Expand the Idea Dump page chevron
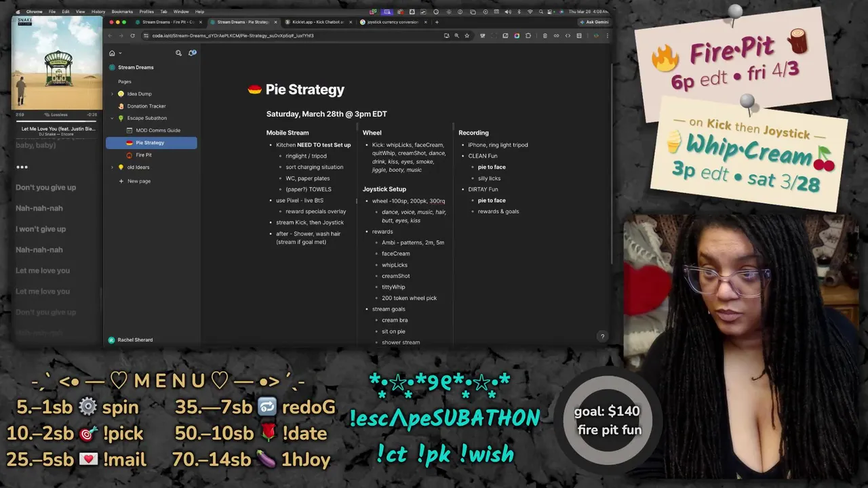868x488 pixels. 113,94
